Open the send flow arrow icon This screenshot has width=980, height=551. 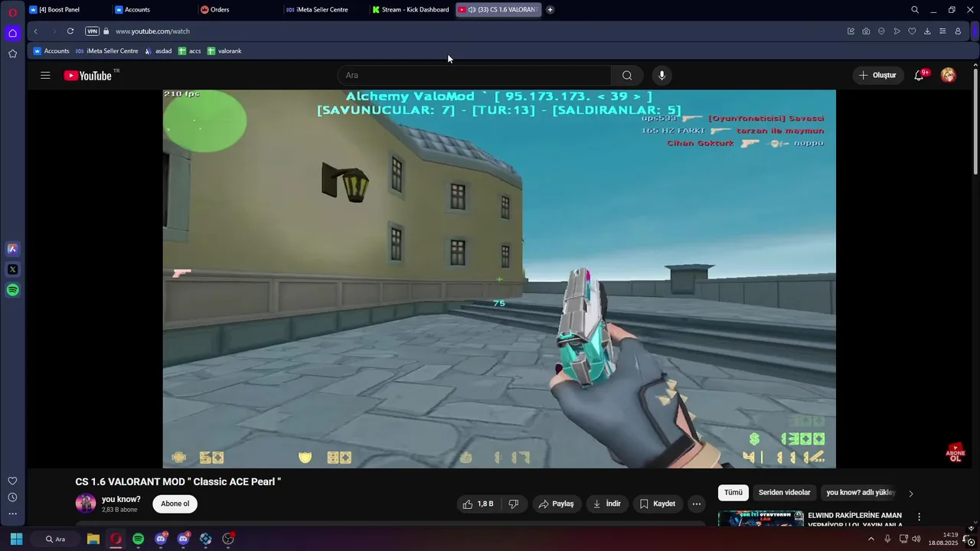(x=897, y=31)
